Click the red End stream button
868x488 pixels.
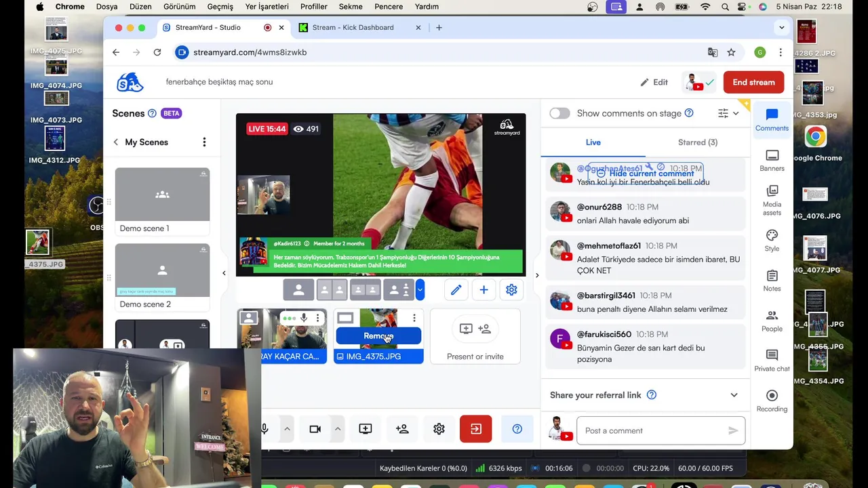click(753, 82)
